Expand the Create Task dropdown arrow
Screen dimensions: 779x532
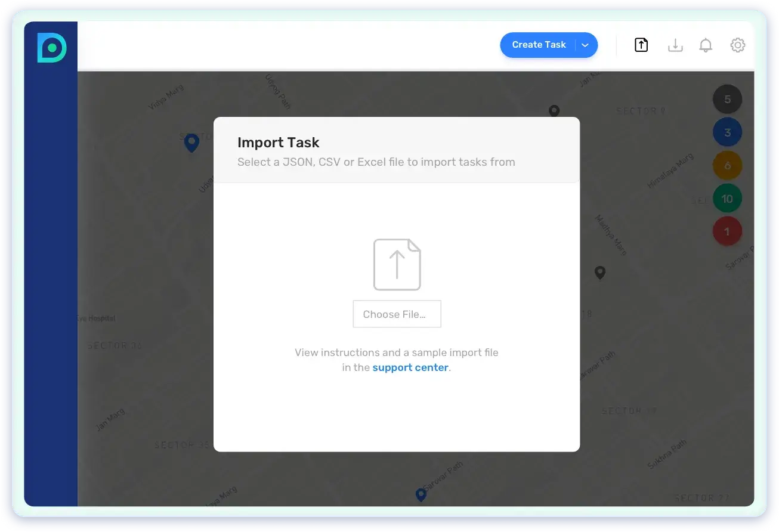point(585,45)
